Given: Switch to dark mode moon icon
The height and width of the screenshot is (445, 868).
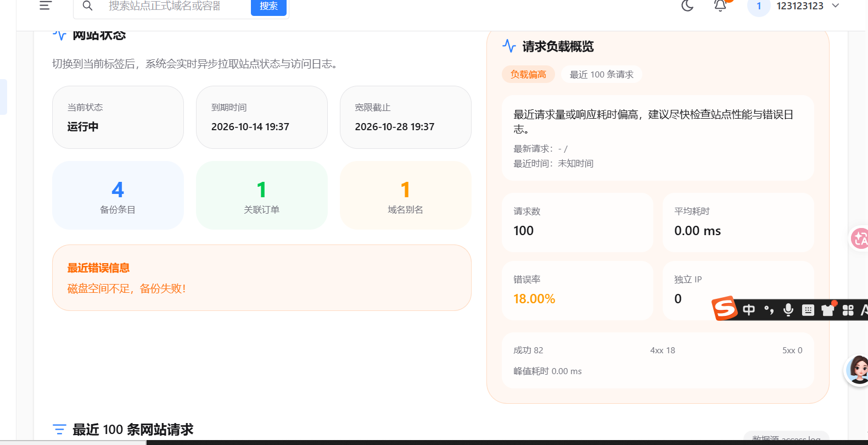Looking at the screenshot, I should 687,5.
